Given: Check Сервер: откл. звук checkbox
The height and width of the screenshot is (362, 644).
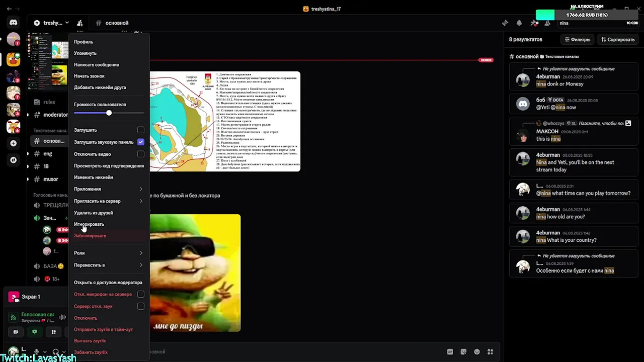Looking at the screenshot, I should (x=141, y=306).
